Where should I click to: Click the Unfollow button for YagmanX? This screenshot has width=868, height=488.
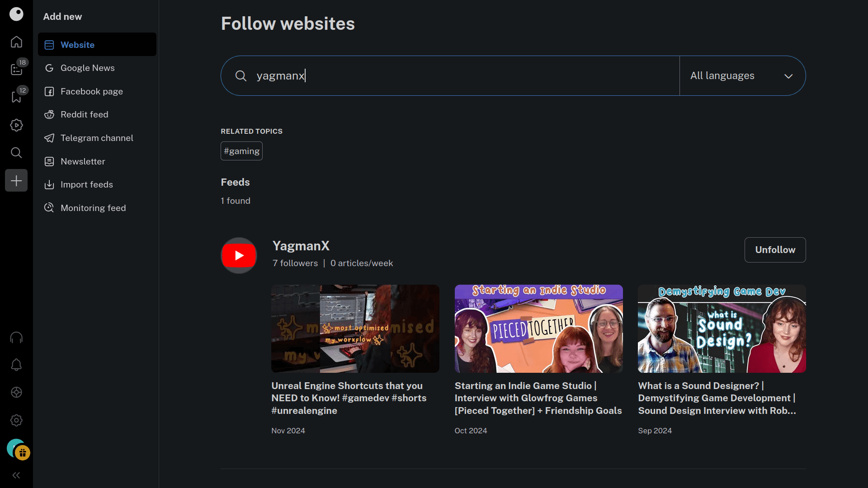coord(775,250)
